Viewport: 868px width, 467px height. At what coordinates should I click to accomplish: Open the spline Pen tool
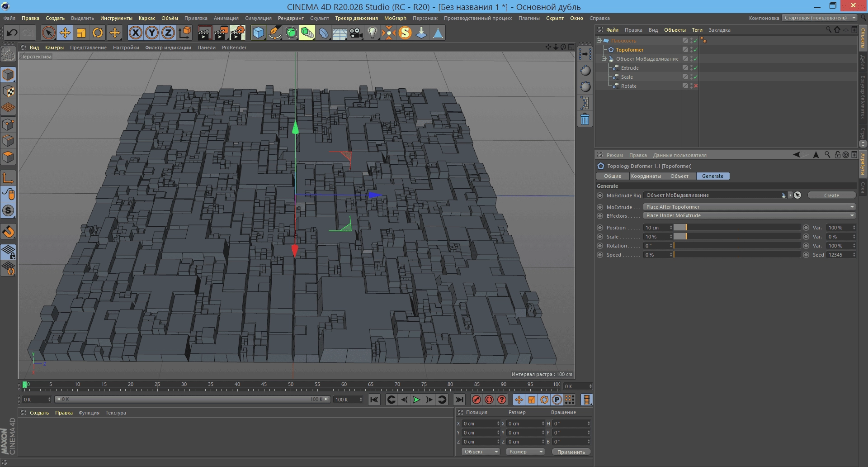pos(274,33)
